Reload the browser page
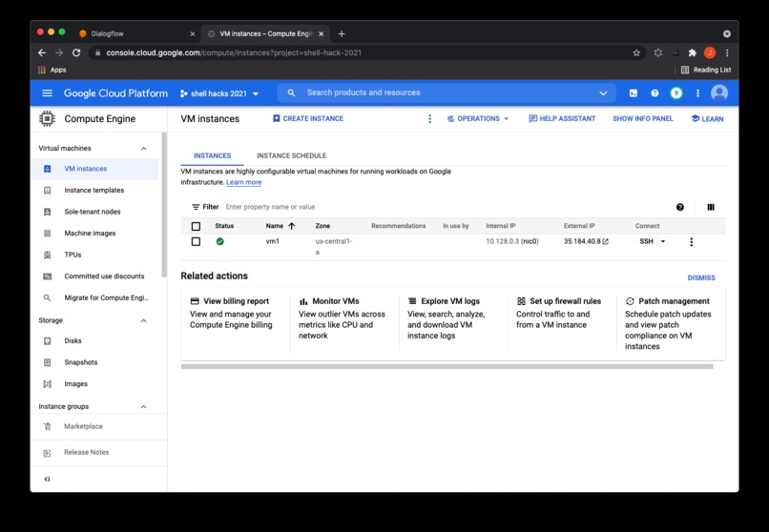This screenshot has height=532, width=769. tap(76, 52)
